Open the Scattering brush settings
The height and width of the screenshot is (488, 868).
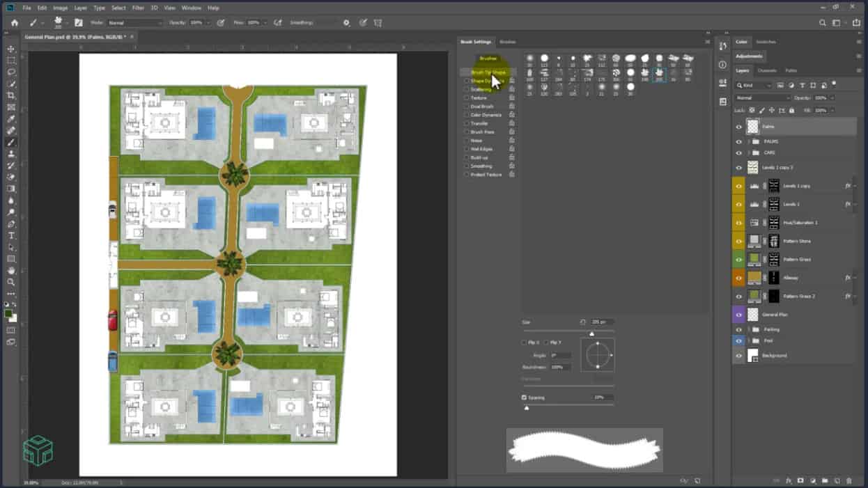(x=481, y=90)
